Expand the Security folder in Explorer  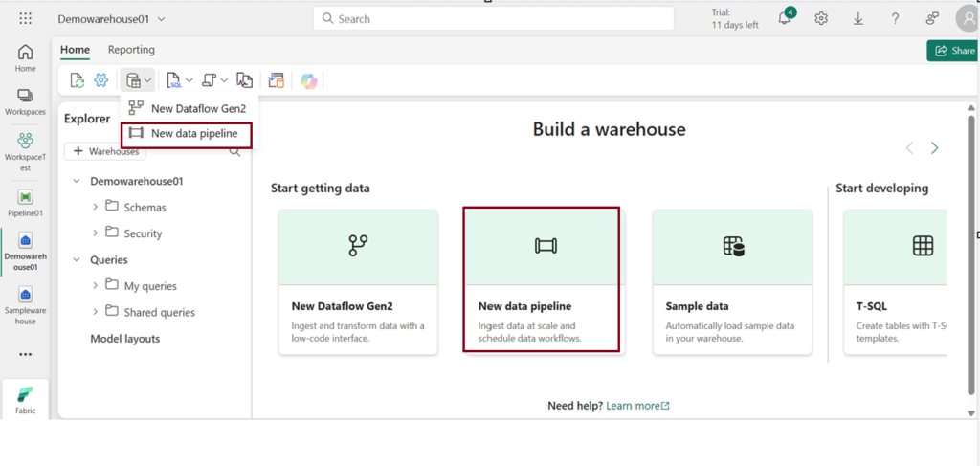tap(96, 233)
